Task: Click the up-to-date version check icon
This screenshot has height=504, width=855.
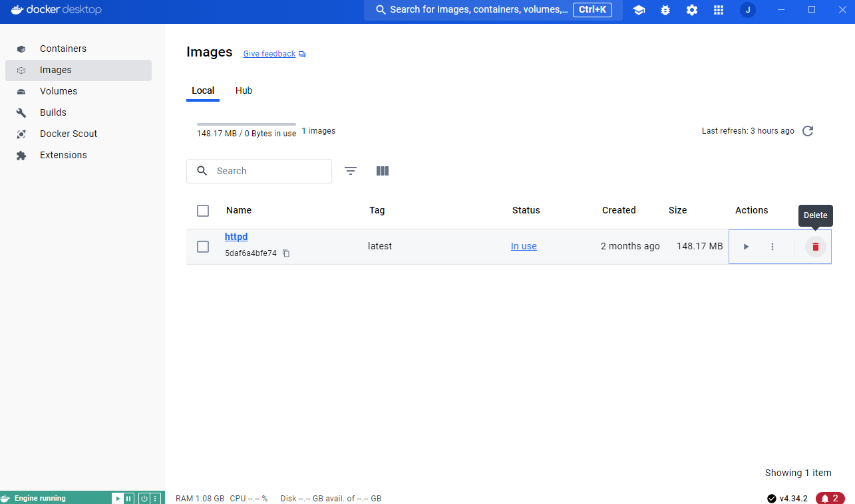Action: point(772,499)
